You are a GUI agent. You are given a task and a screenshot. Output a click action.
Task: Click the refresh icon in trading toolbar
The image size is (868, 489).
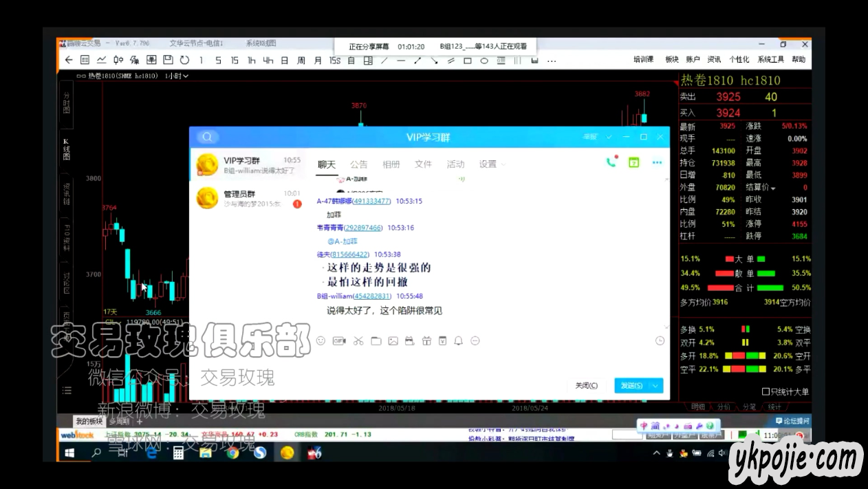[x=184, y=61]
